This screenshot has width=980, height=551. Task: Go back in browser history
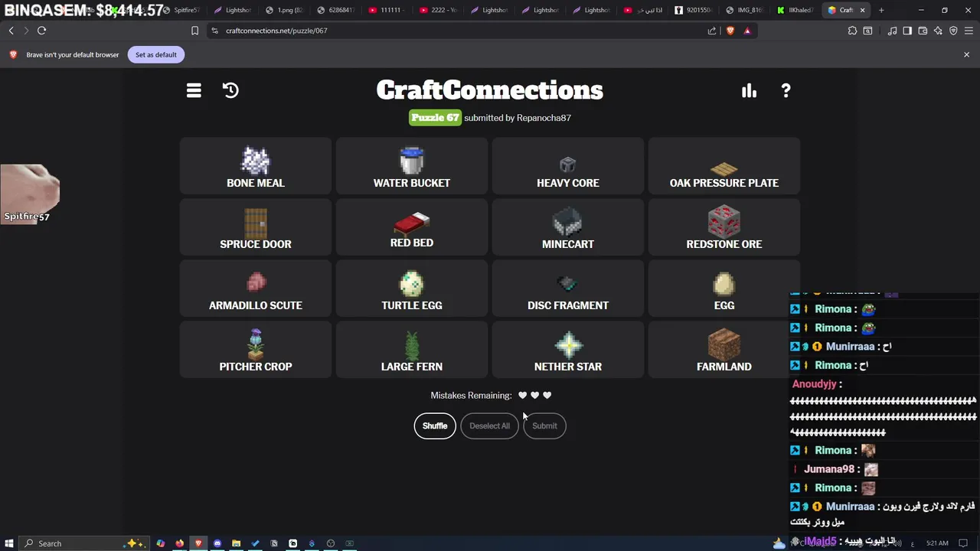[x=11, y=31]
